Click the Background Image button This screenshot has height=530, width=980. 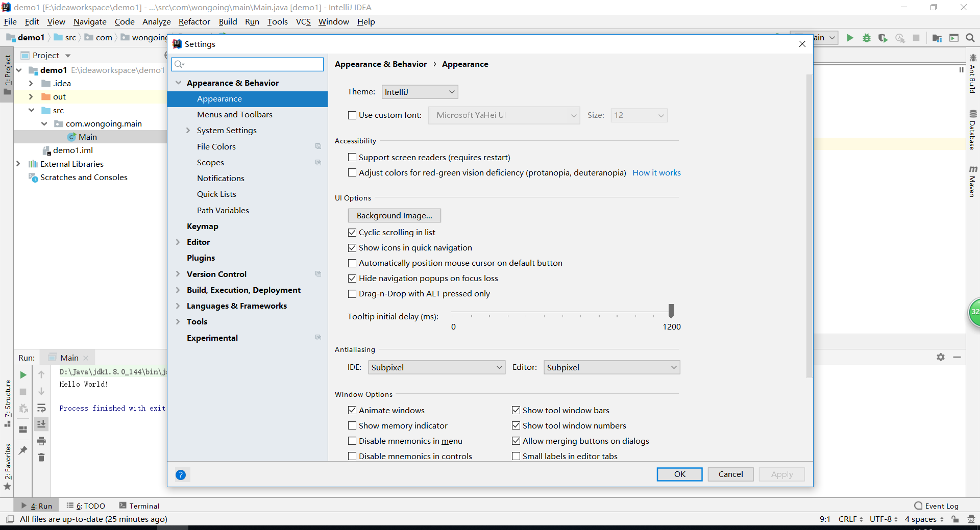point(394,215)
